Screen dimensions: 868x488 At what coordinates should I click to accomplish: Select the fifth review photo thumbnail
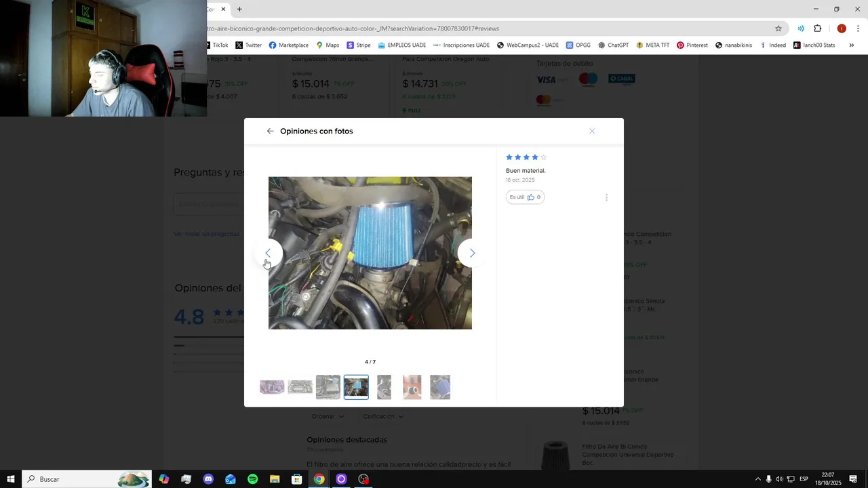point(384,387)
